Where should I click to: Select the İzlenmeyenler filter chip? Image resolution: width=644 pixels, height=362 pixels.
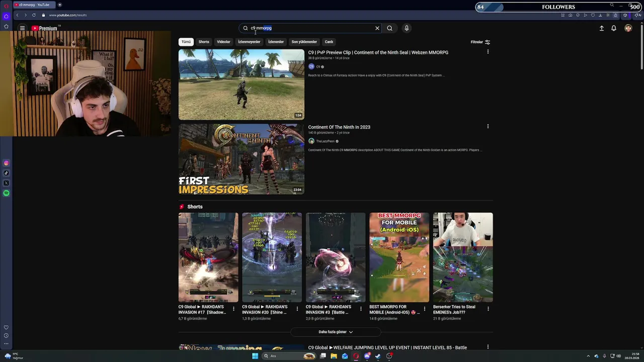249,42
